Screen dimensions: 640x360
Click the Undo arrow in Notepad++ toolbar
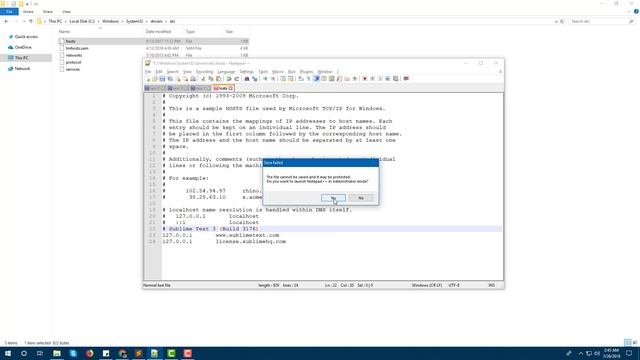pos(229,79)
